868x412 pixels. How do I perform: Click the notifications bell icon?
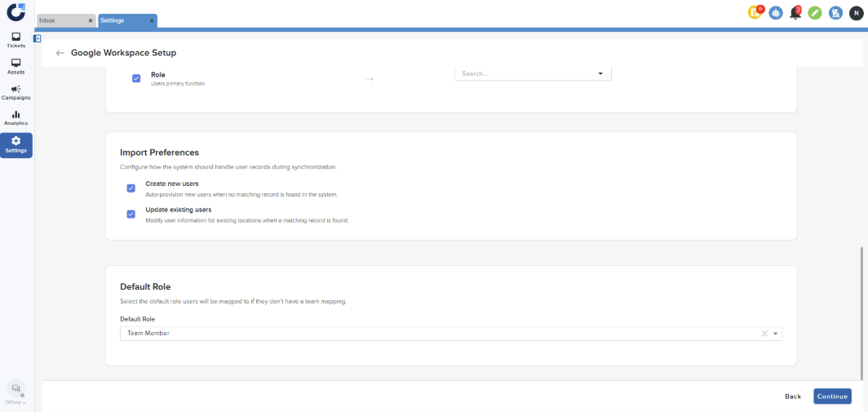tap(795, 12)
